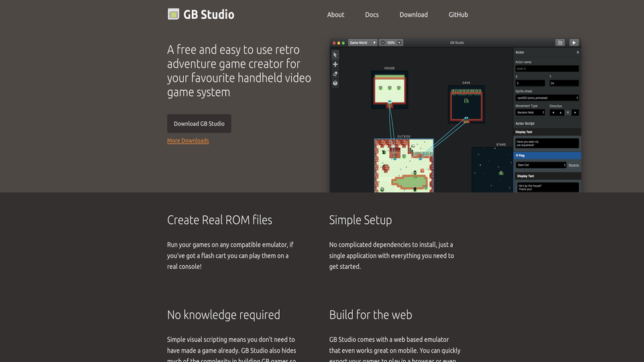Click the macOS red close dot in app image

click(x=334, y=43)
